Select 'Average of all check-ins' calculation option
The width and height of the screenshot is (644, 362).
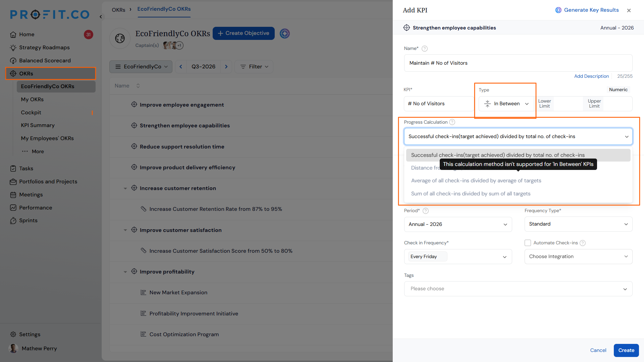[x=518, y=181]
